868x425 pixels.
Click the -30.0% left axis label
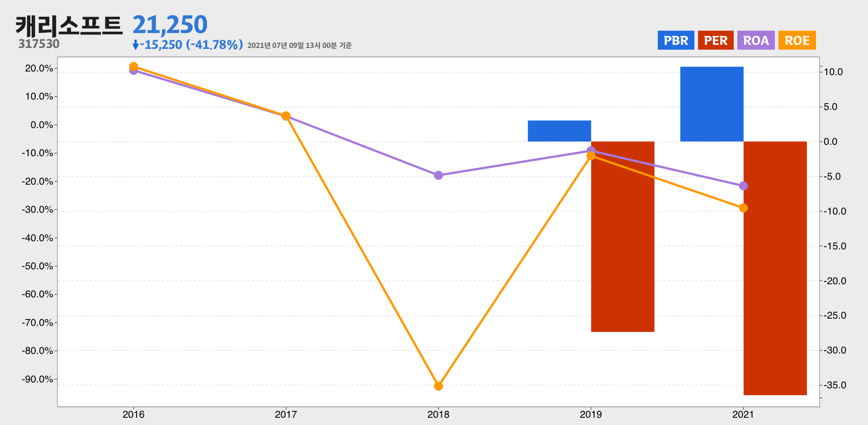coord(38,210)
